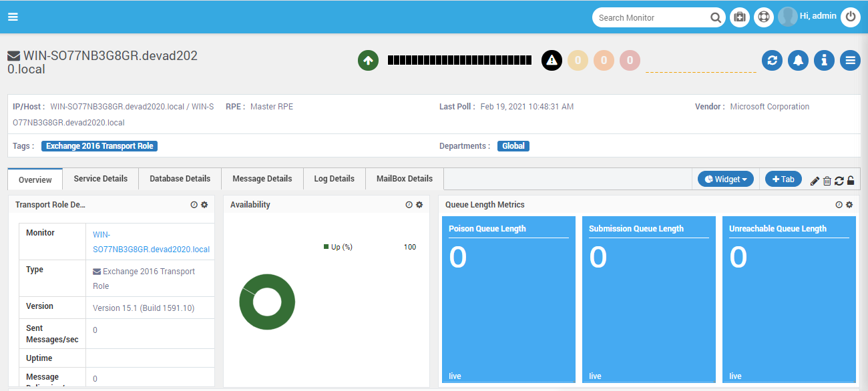Click the Hi, admin user label
Image resolution: width=868 pixels, height=391 pixels.
click(x=818, y=16)
